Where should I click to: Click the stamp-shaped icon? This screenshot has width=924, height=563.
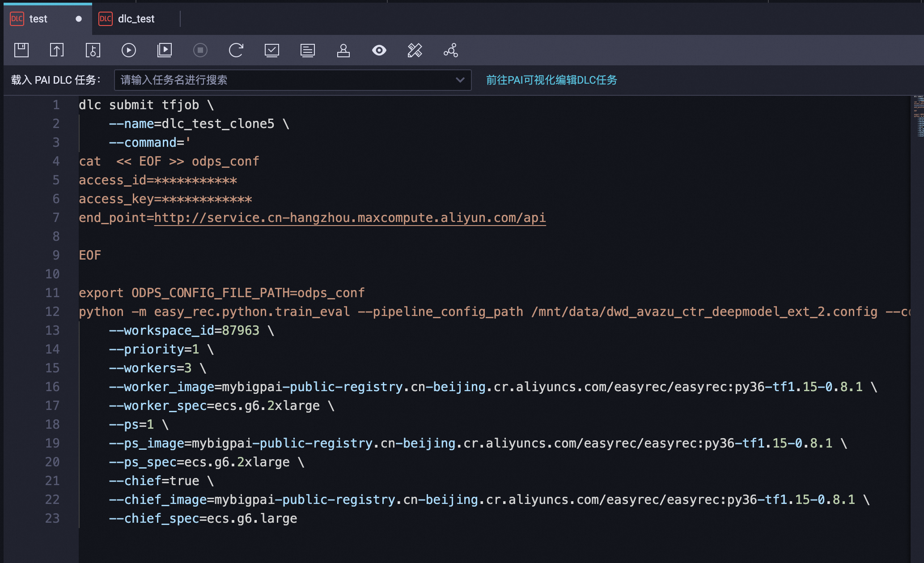[343, 50]
